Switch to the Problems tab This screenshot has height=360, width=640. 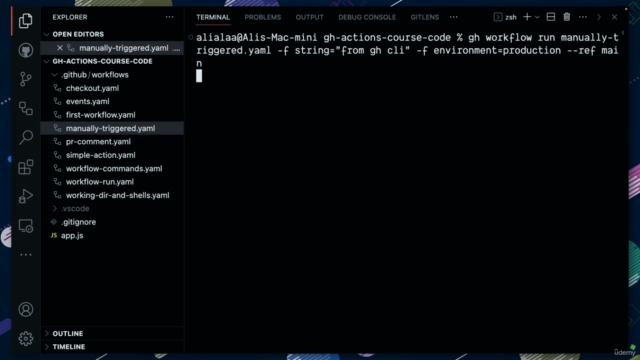point(262,17)
